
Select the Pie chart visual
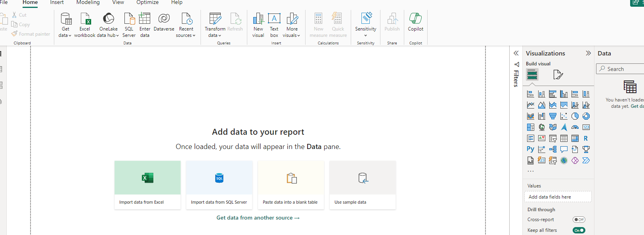[575, 116]
